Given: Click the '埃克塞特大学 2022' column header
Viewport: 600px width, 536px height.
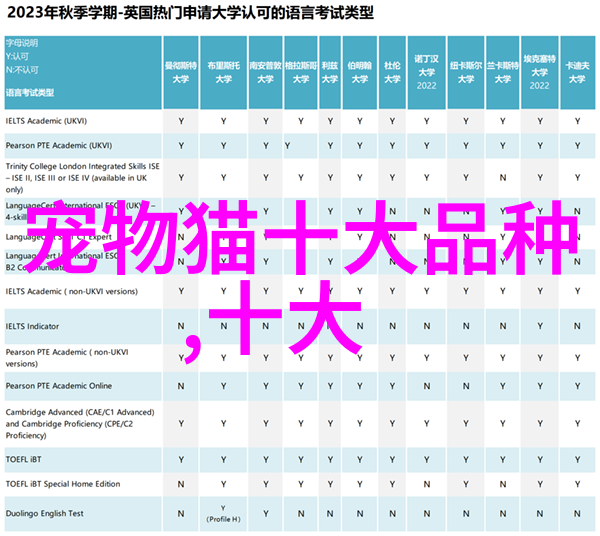Looking at the screenshot, I should tap(540, 72).
